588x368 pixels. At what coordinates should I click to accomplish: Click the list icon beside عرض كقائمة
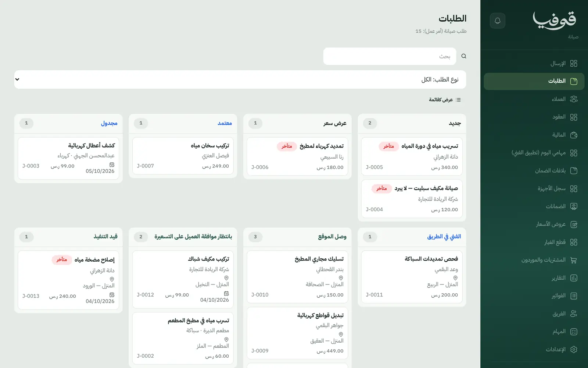click(x=458, y=100)
